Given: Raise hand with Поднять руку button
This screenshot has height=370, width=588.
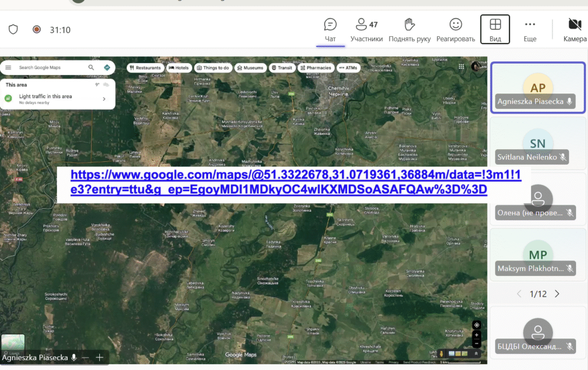Looking at the screenshot, I should pos(409,30).
